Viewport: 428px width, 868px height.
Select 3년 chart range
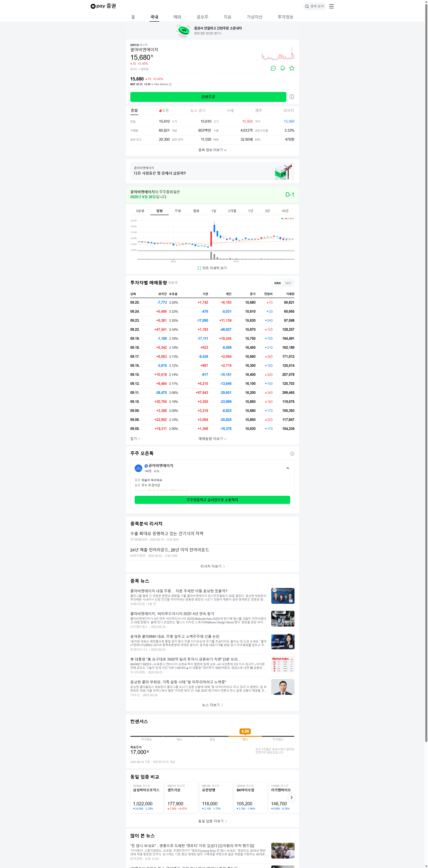[267, 211]
